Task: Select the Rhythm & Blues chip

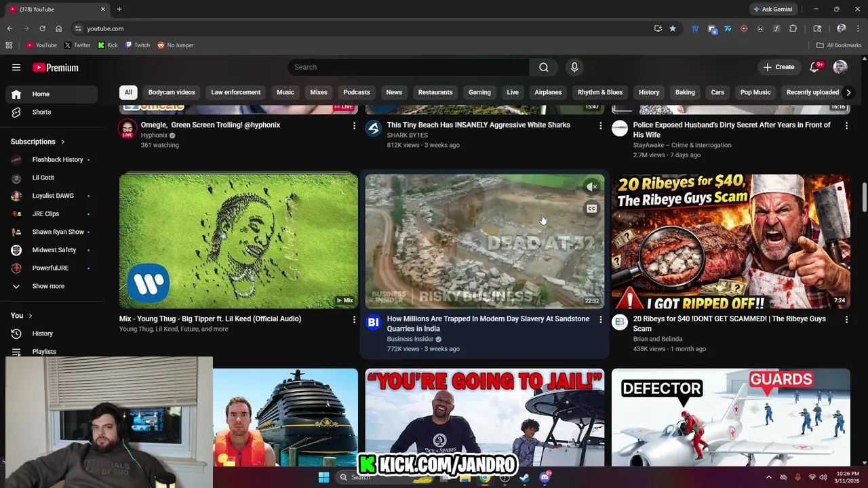Action: click(600, 92)
